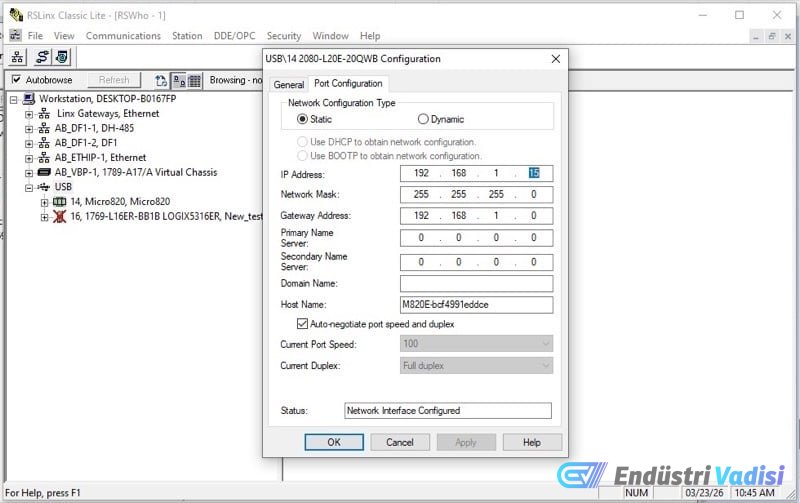Toggle the Autobrowse checkbox
Screen dimensions: 800x503
(16, 80)
